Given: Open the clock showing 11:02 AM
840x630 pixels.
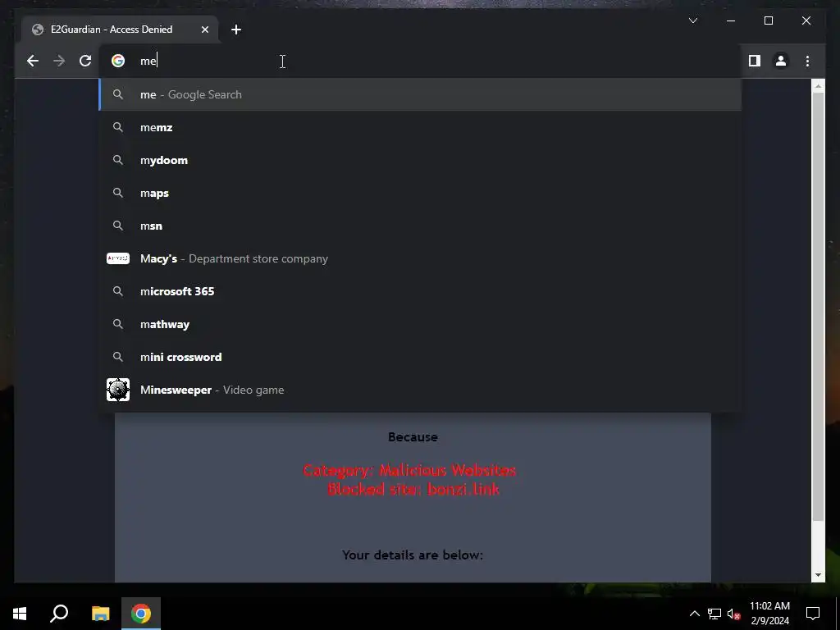Looking at the screenshot, I should 769,614.
